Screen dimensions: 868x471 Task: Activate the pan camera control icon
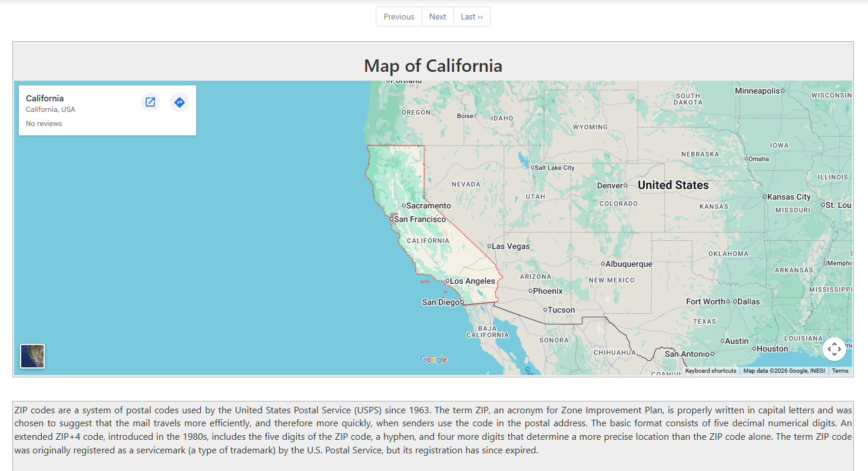(x=834, y=349)
